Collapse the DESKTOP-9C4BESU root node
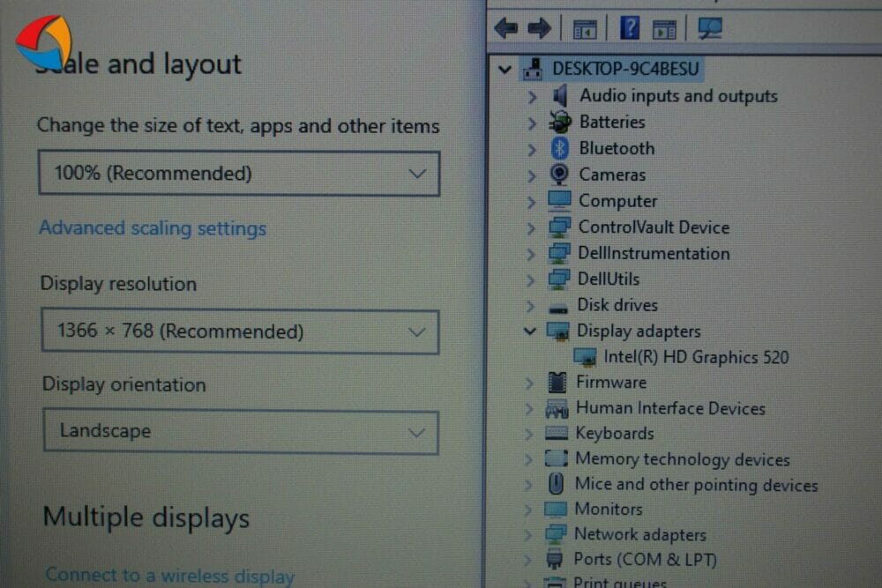This screenshot has width=882, height=588. click(505, 69)
